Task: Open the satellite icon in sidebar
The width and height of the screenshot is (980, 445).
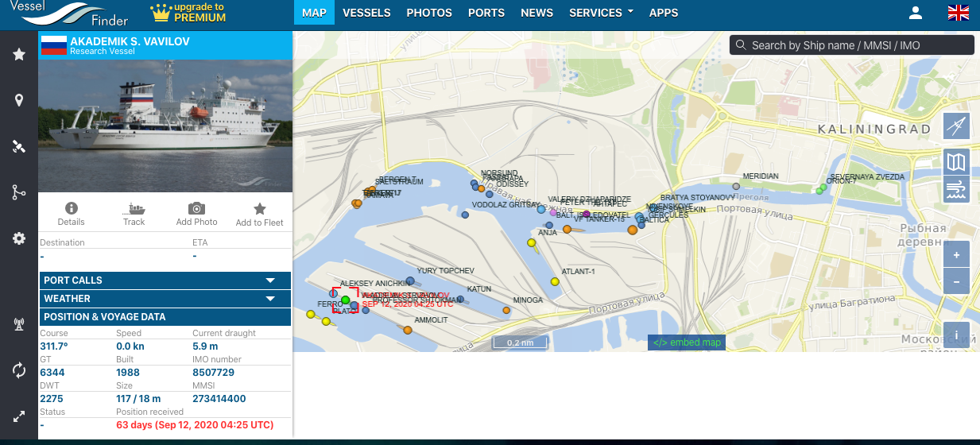Action: click(19, 146)
